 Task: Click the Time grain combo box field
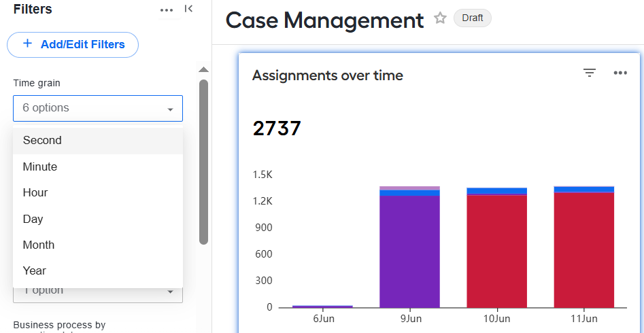pos(98,109)
